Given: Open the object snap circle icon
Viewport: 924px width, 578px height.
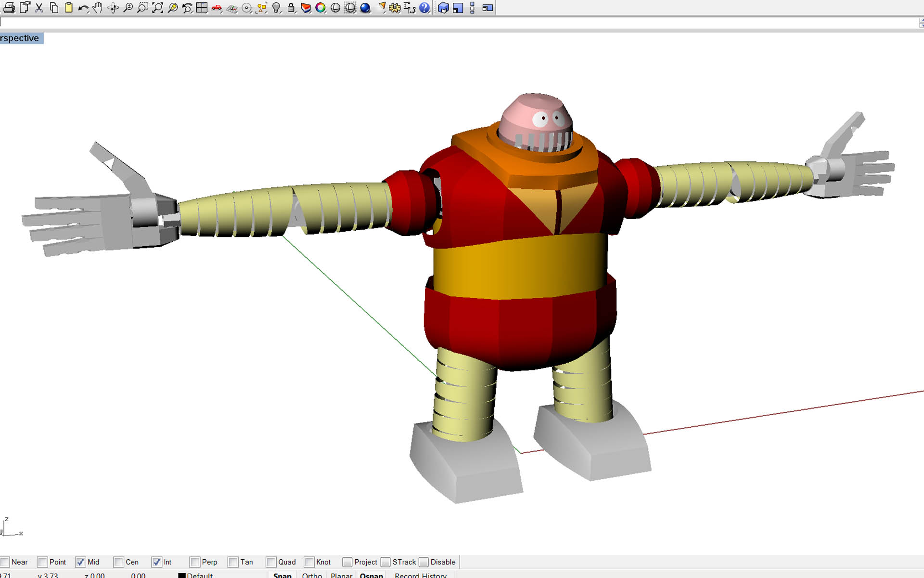Looking at the screenshot, I should 247,8.
